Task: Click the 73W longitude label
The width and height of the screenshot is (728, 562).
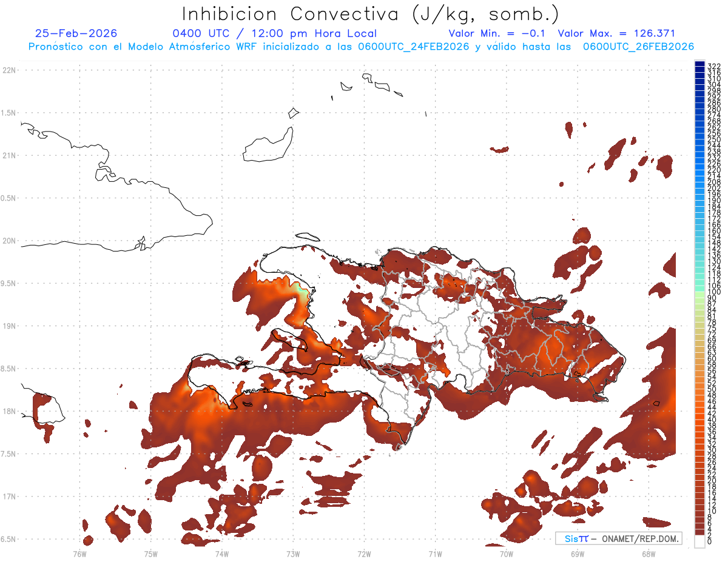Action: pos(293,554)
